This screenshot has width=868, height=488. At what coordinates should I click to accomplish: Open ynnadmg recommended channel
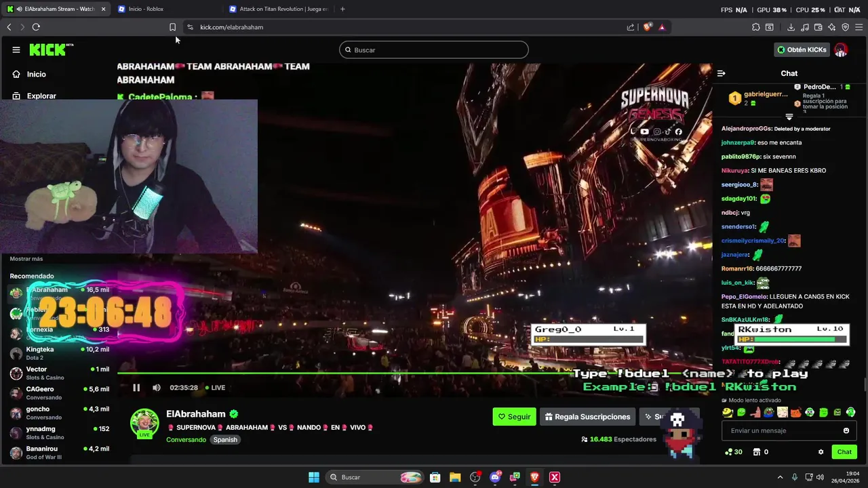click(x=59, y=433)
